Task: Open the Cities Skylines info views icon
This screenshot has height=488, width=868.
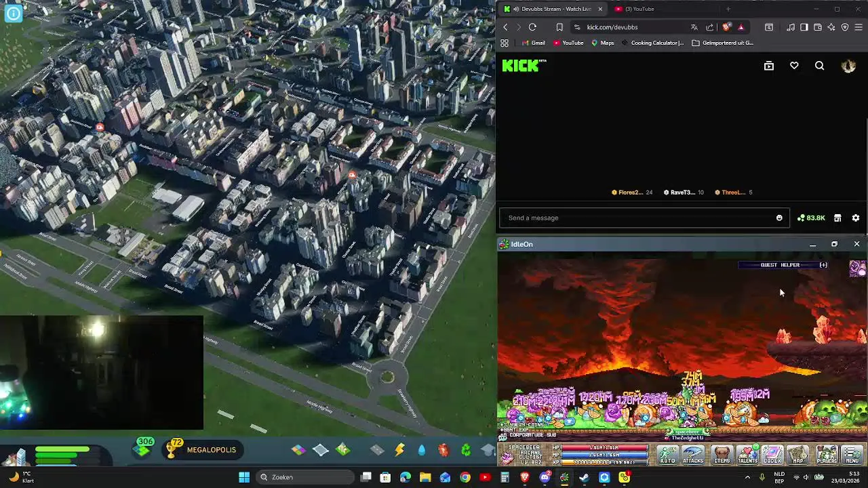Action: click(14, 13)
